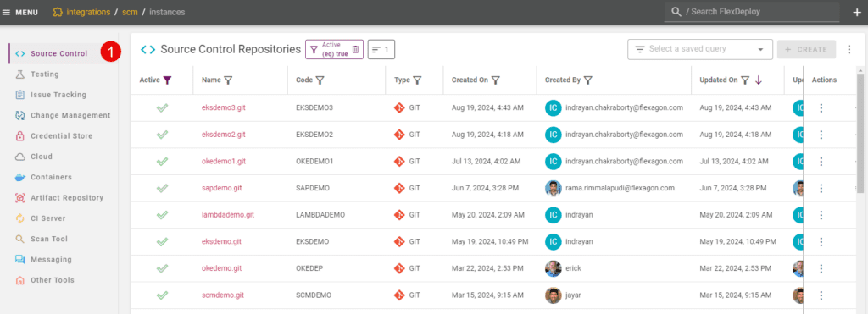Open the lambdademo.git repository link
Screen dimensions: 868x314
tap(228, 215)
